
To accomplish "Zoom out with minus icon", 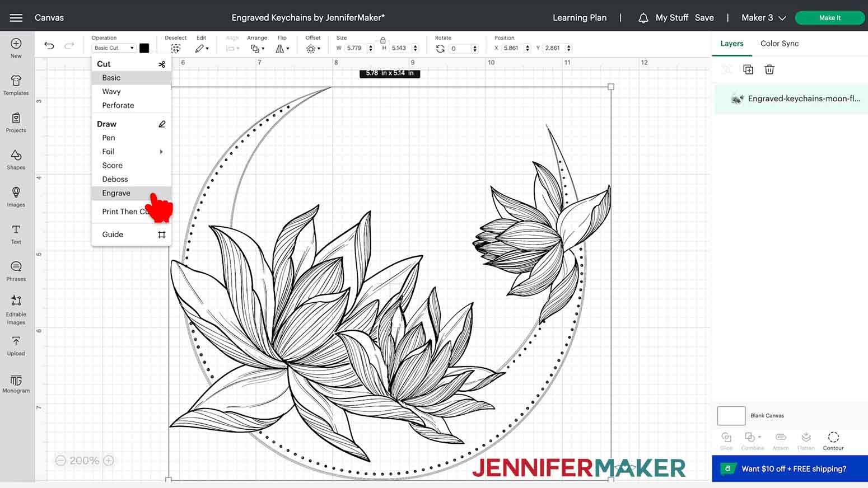I will pos(60,461).
